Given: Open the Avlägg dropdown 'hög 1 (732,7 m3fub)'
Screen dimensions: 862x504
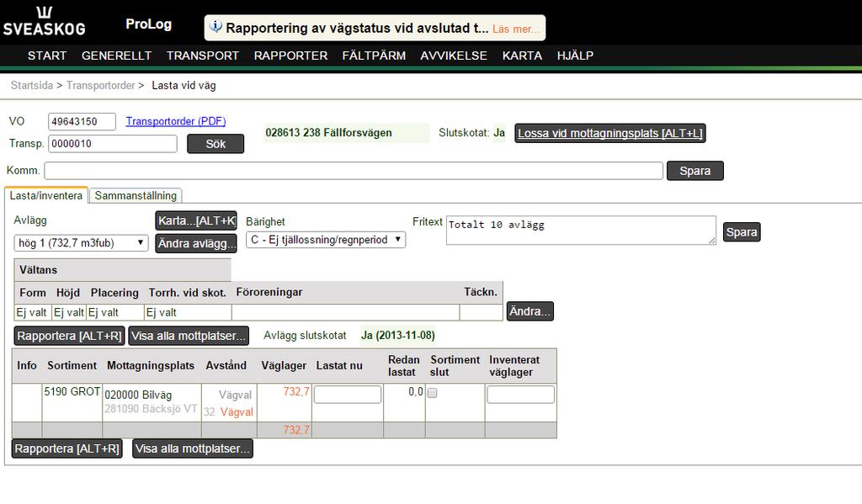Looking at the screenshot, I should tap(81, 243).
